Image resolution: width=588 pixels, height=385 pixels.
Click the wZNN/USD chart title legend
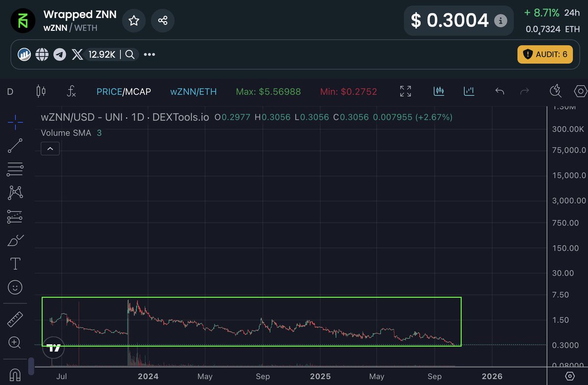pos(125,118)
